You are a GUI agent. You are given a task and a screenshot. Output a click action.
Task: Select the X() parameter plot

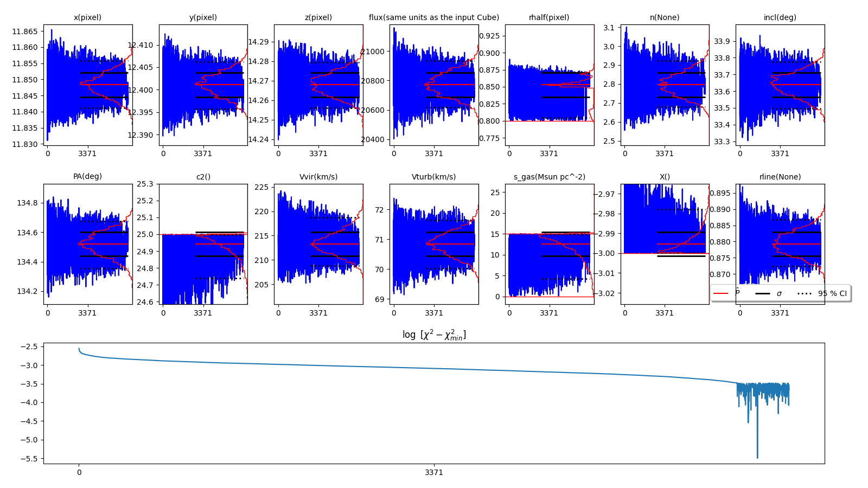[x=665, y=244]
